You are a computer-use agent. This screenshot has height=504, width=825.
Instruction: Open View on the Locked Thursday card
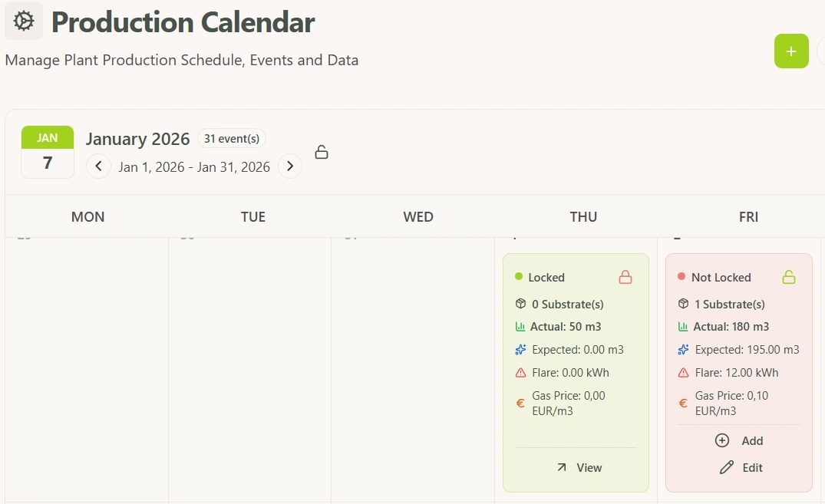click(579, 467)
